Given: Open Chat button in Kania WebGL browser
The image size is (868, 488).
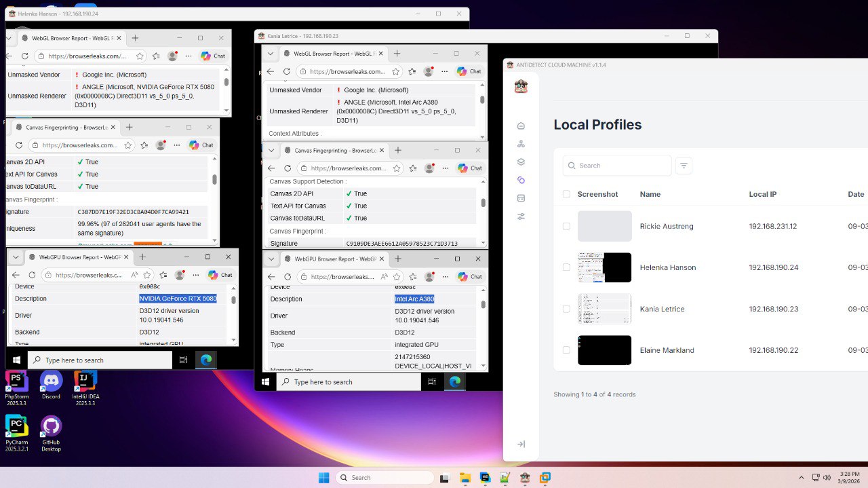Looking at the screenshot, I should point(469,71).
